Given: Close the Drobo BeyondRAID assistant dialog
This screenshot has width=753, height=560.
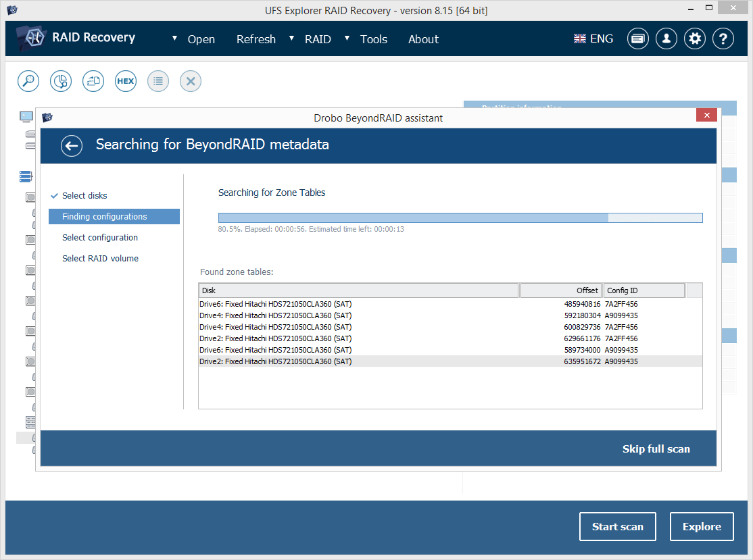Looking at the screenshot, I should [x=706, y=115].
